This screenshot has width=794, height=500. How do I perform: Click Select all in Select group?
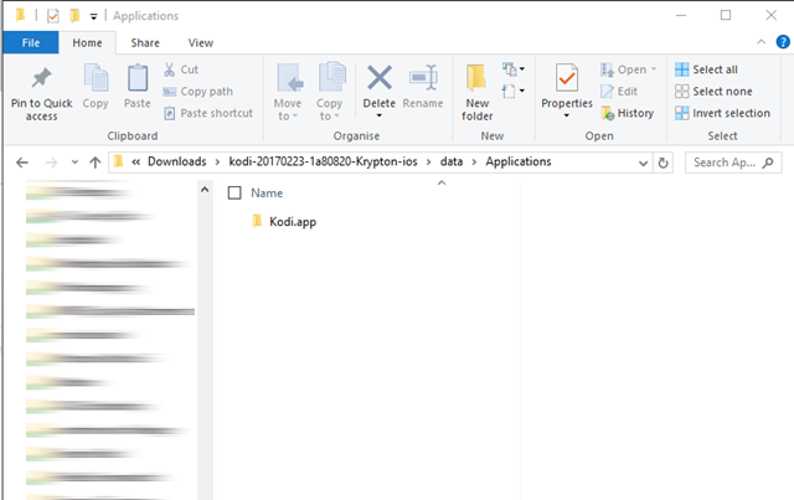pyautogui.click(x=706, y=70)
